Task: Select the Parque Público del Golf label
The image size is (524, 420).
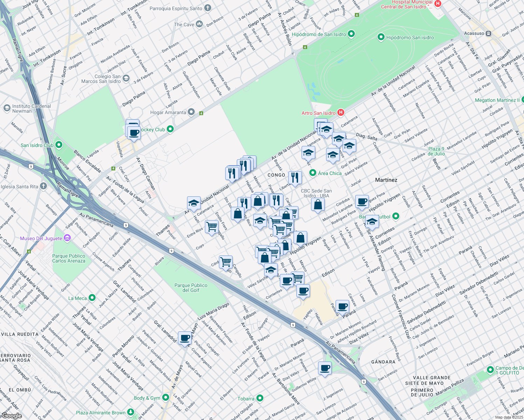Action: click(191, 288)
